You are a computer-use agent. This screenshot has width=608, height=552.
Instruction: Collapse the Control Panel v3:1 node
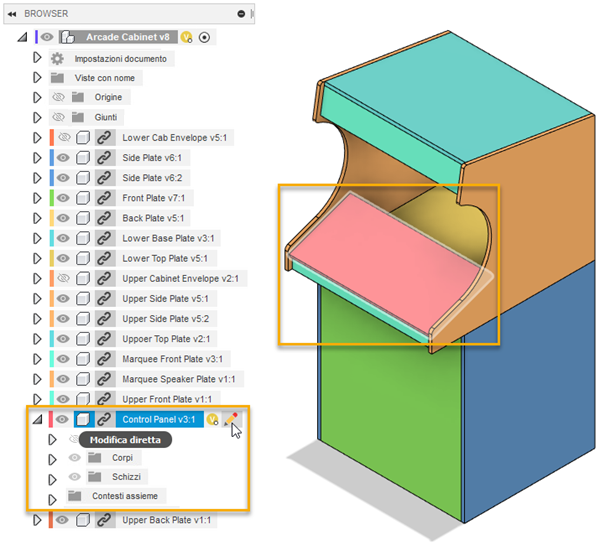(38, 419)
